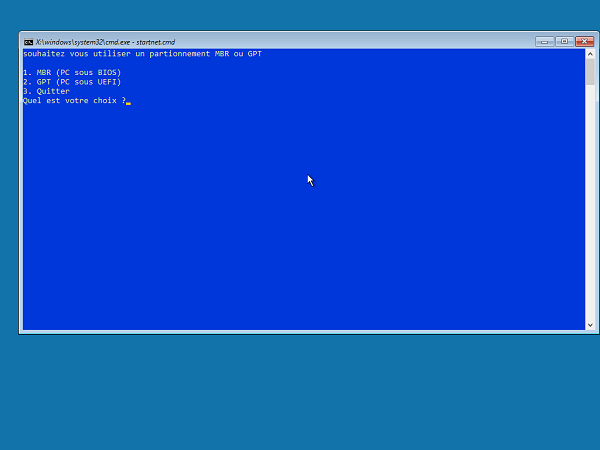Click the header question about partitionnement
The height and width of the screenshot is (450, 600).
click(x=142, y=54)
